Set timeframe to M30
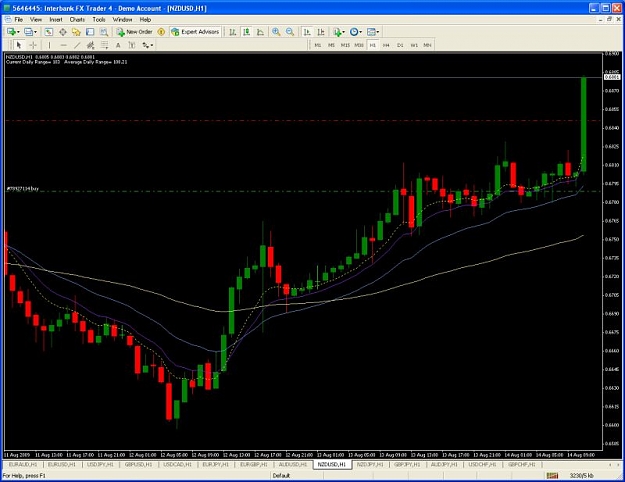 pos(359,45)
